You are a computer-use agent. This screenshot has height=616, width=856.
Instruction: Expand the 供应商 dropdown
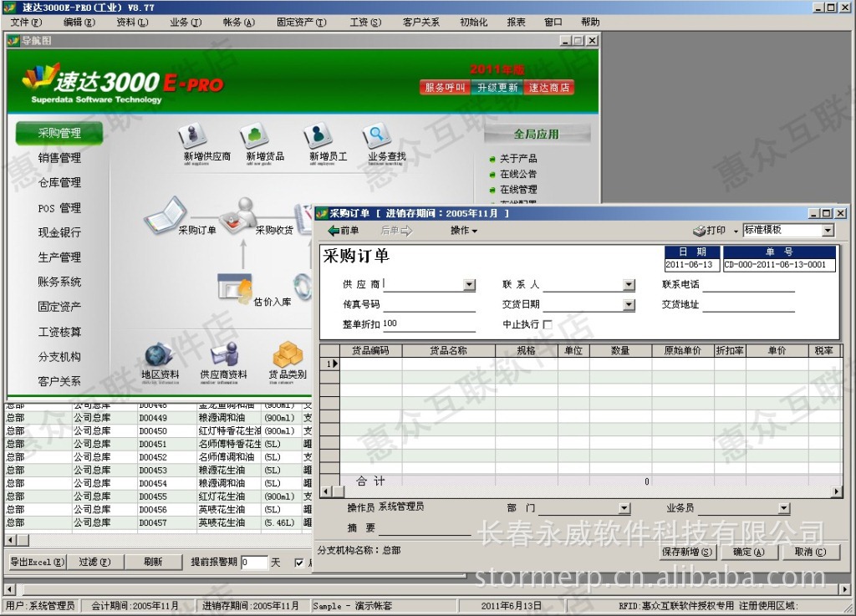click(470, 284)
